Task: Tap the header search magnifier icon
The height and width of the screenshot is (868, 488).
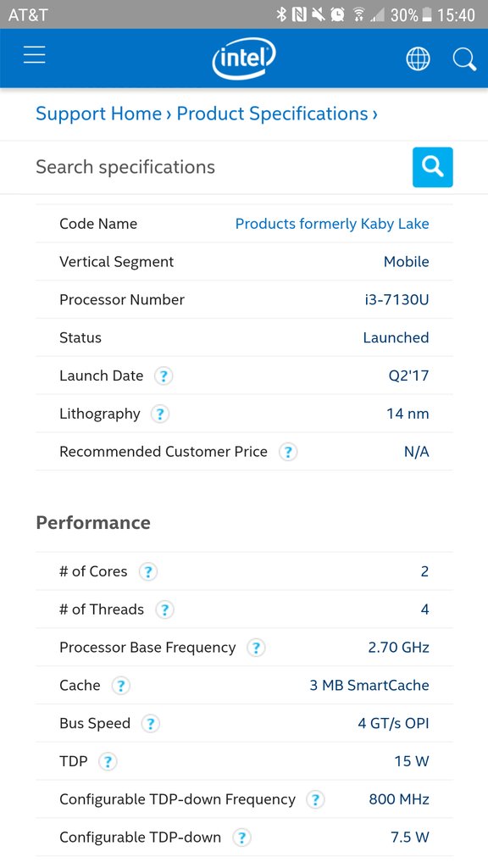Action: click(464, 59)
